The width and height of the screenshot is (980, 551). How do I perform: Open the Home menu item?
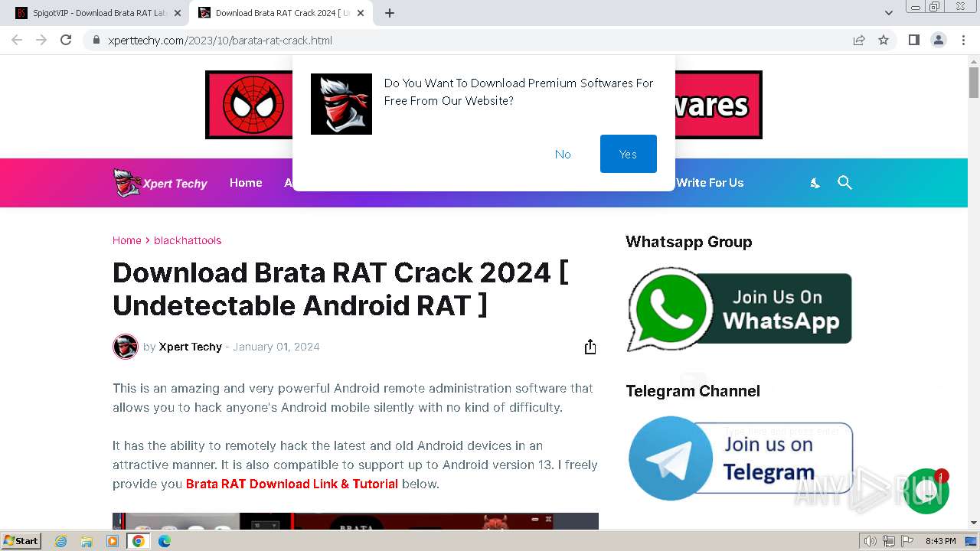coord(246,183)
